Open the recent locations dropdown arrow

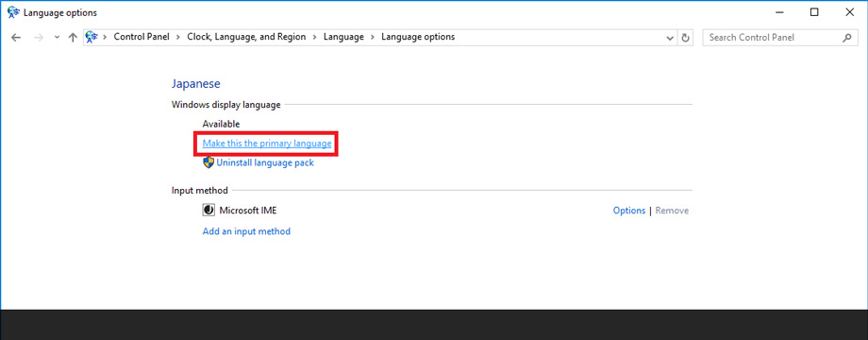(x=57, y=38)
